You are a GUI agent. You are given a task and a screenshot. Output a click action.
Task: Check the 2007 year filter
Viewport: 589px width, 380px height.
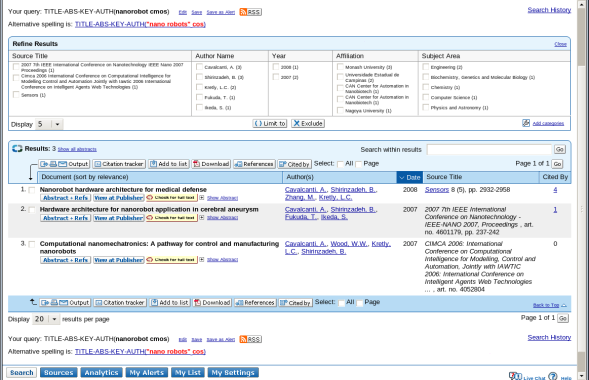(276, 77)
